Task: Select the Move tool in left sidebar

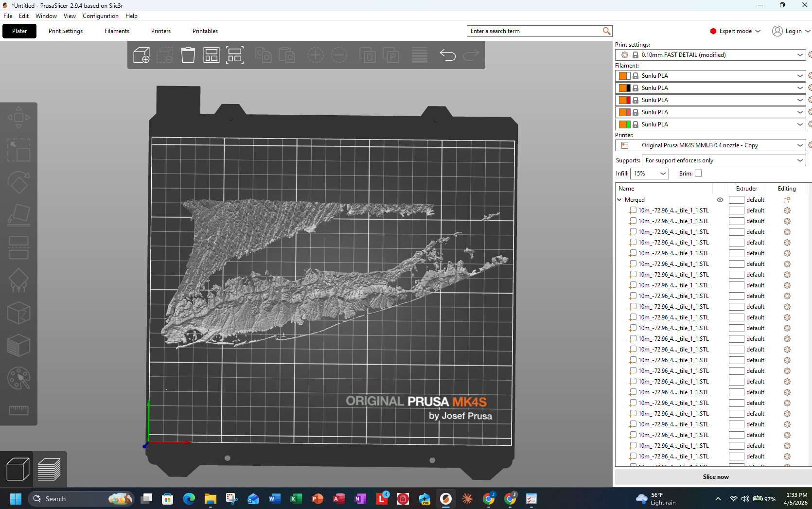Action: 18,118
